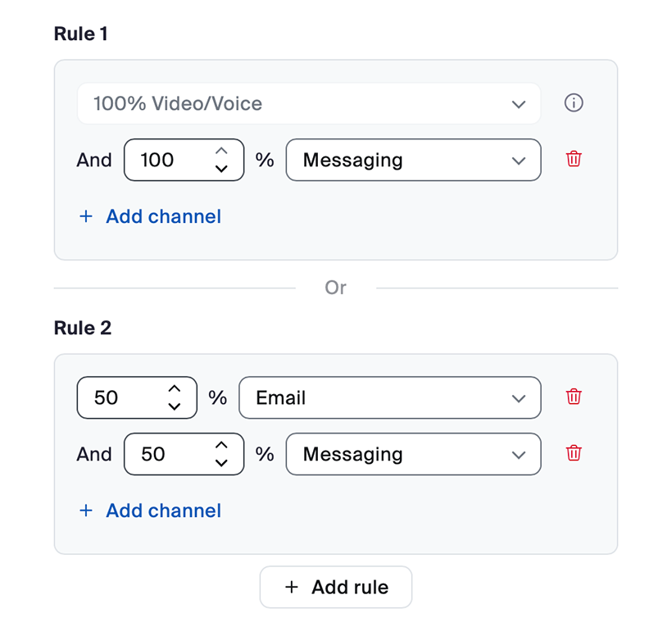Expand the Email channel dropdown
The width and height of the screenshot is (672, 622).
389,397
